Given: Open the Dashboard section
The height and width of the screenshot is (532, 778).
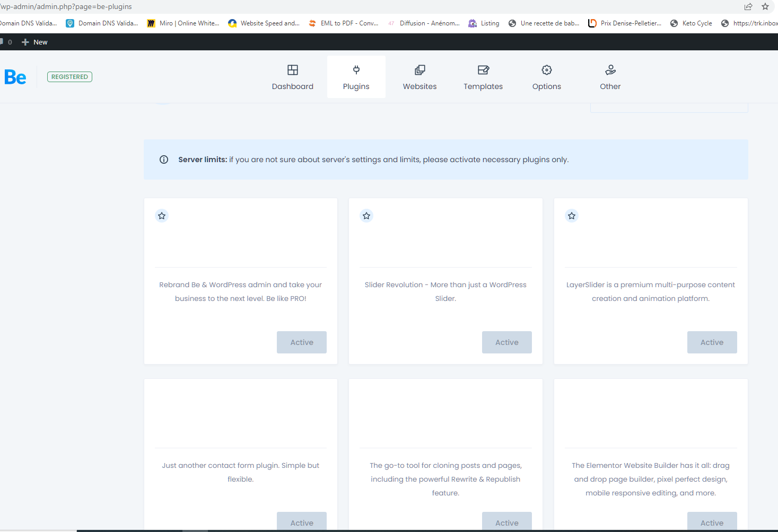Looking at the screenshot, I should click(293, 77).
